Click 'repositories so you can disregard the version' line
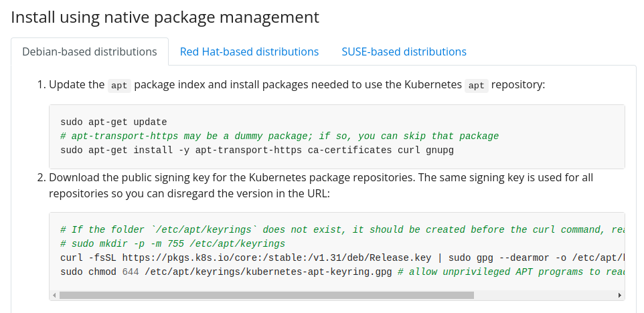Screen dimensions: 644x313 (x=189, y=193)
